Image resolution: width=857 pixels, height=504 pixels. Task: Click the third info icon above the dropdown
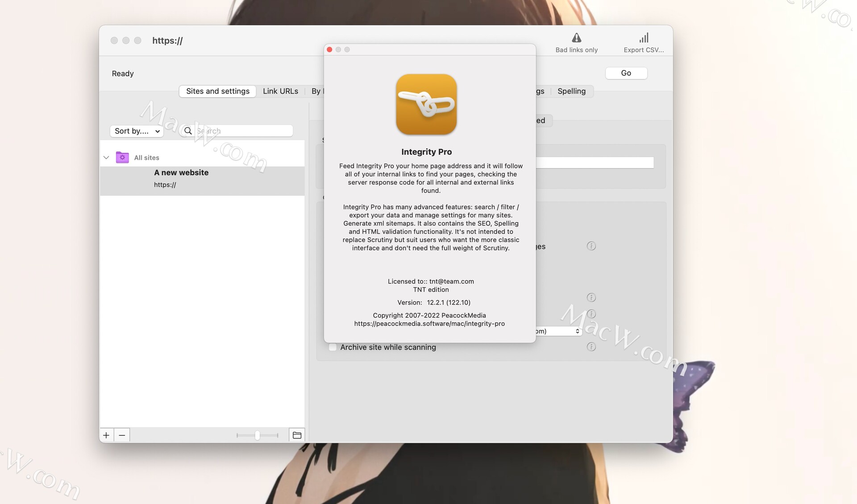tap(591, 314)
